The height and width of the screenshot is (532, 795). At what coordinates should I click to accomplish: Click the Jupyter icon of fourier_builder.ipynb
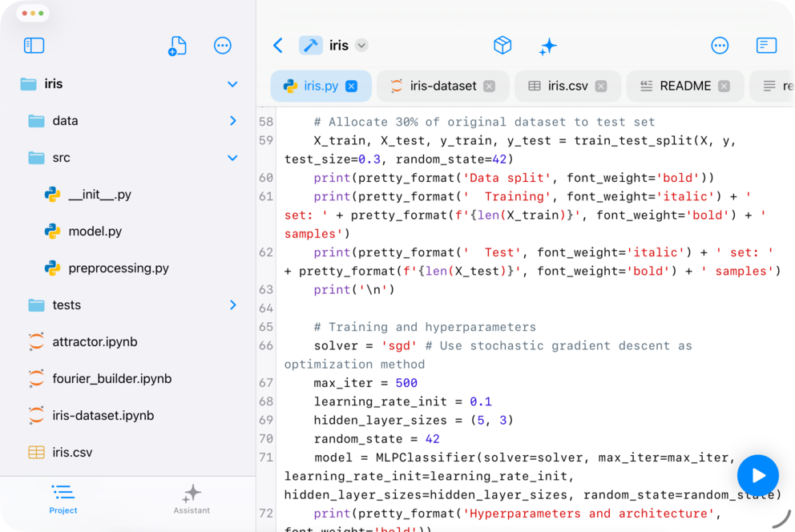click(x=36, y=378)
